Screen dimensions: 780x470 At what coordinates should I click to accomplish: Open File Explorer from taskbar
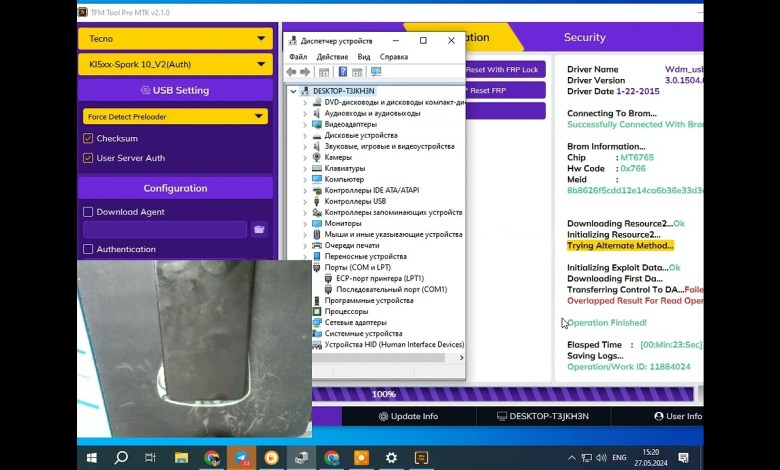181,458
